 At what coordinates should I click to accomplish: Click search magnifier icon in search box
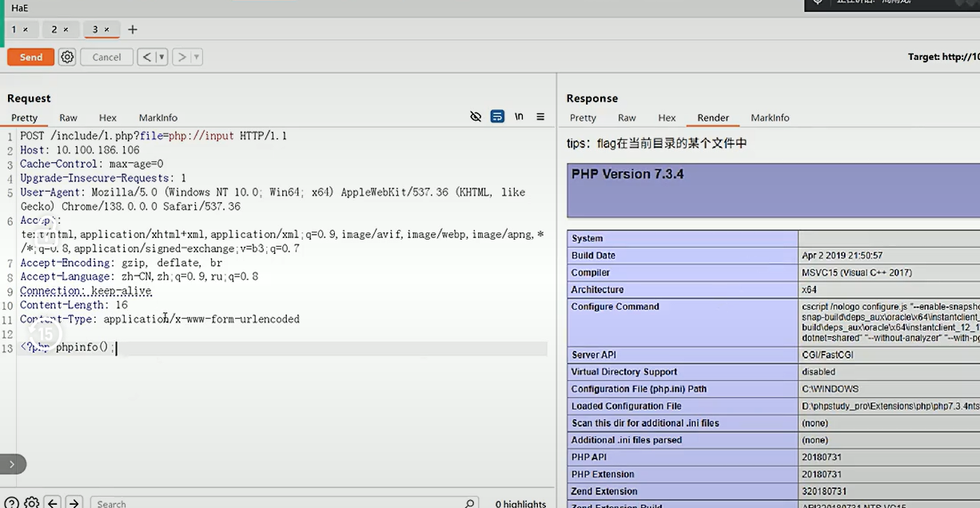click(x=469, y=503)
